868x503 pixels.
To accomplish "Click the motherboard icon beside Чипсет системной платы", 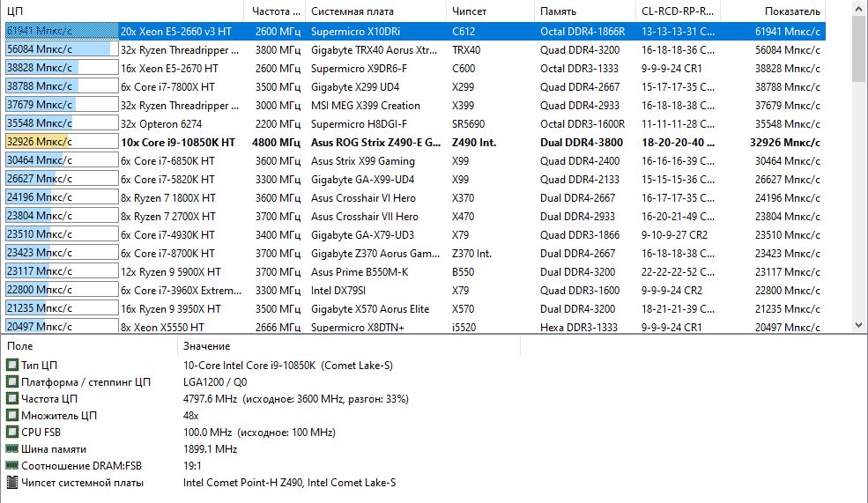I will tap(11, 482).
